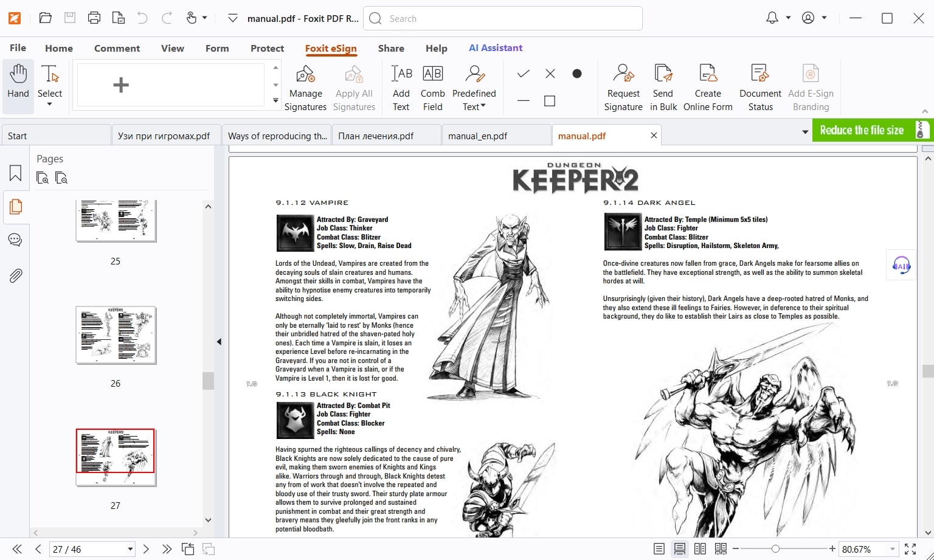Click the Undo arrow icon

pos(142,18)
